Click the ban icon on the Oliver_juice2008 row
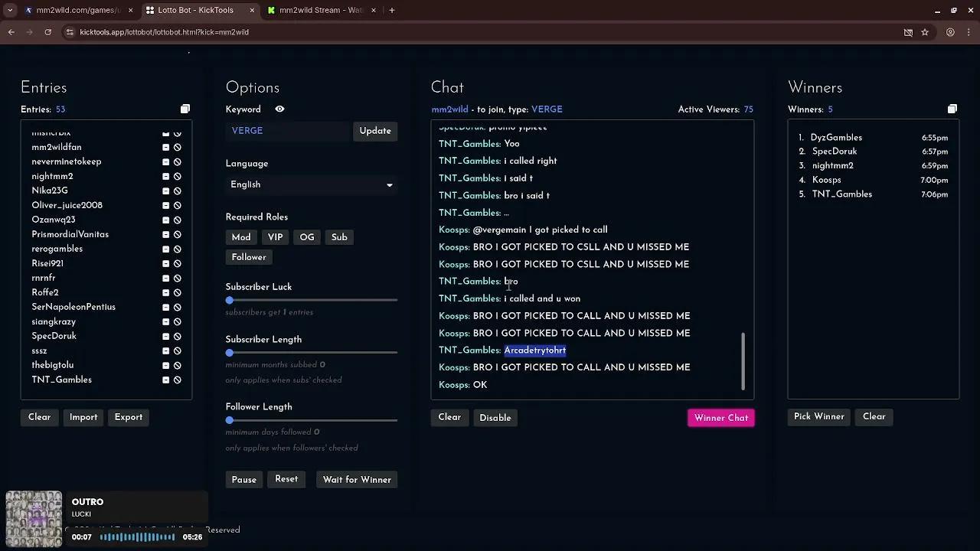Screen dimensions: 980x551 (178, 205)
